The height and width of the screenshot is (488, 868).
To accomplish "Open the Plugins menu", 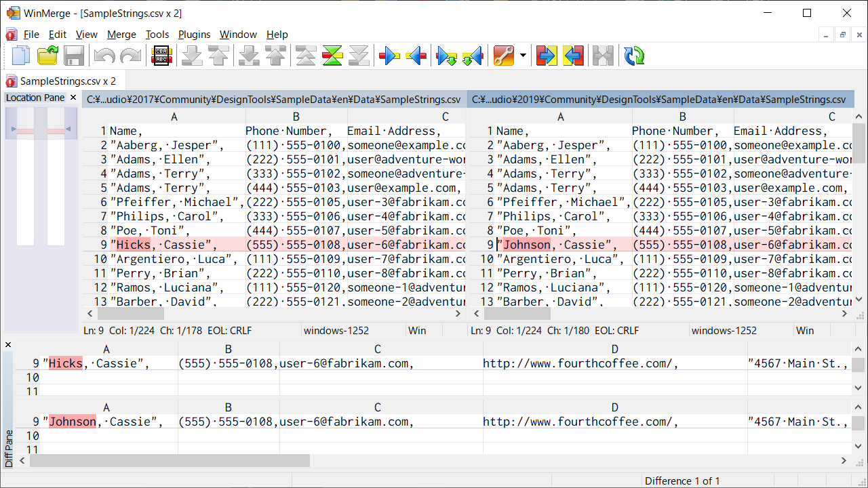I will pos(194,35).
